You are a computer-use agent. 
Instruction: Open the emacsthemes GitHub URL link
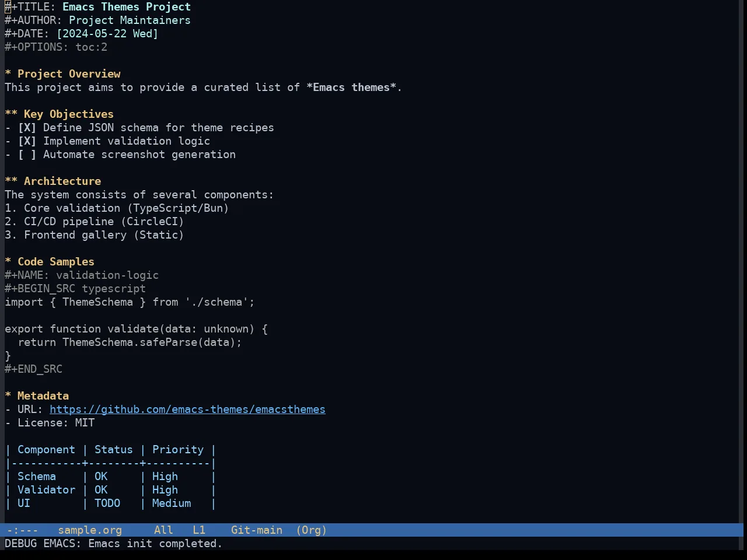187,409
